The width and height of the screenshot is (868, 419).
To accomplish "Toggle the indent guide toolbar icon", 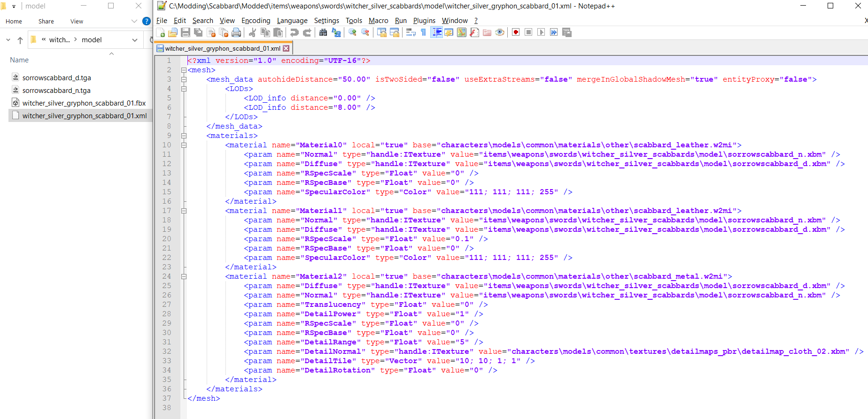I will (436, 32).
